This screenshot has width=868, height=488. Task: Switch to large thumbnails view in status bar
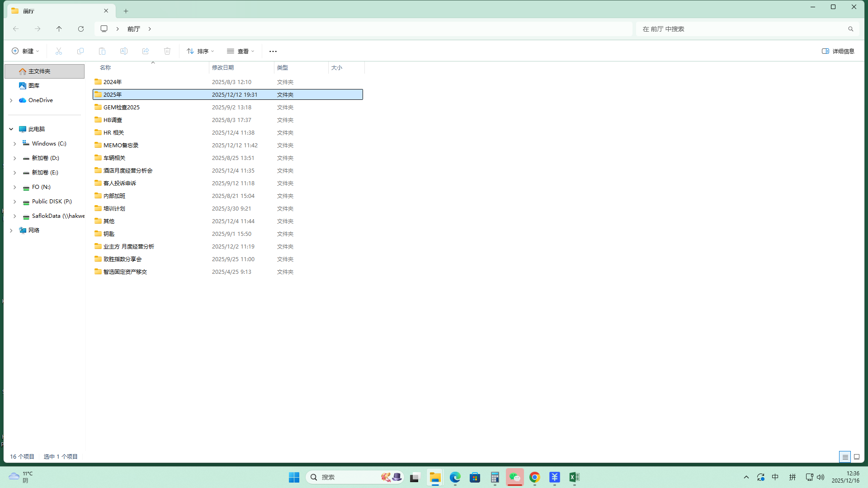click(x=857, y=457)
